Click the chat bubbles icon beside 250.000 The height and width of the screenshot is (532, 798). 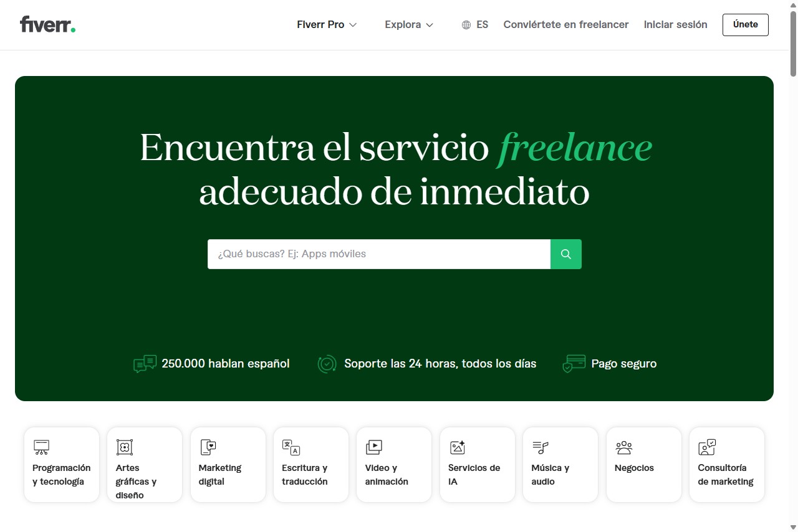(x=145, y=364)
